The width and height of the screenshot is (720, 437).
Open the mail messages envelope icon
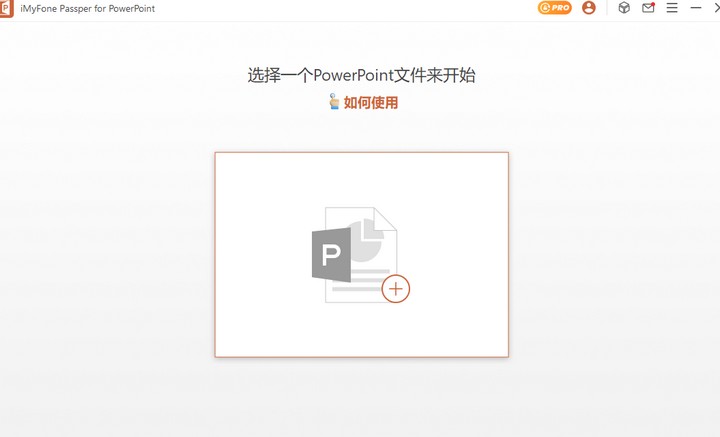point(648,8)
